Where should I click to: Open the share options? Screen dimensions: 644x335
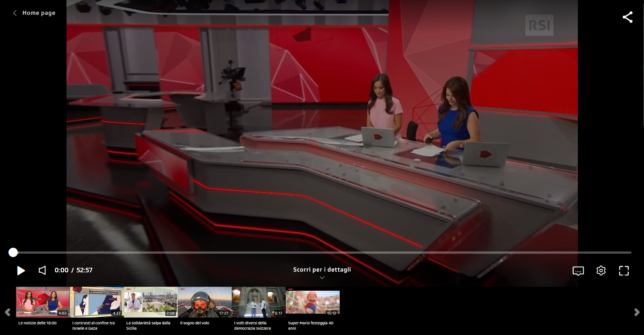point(627,17)
